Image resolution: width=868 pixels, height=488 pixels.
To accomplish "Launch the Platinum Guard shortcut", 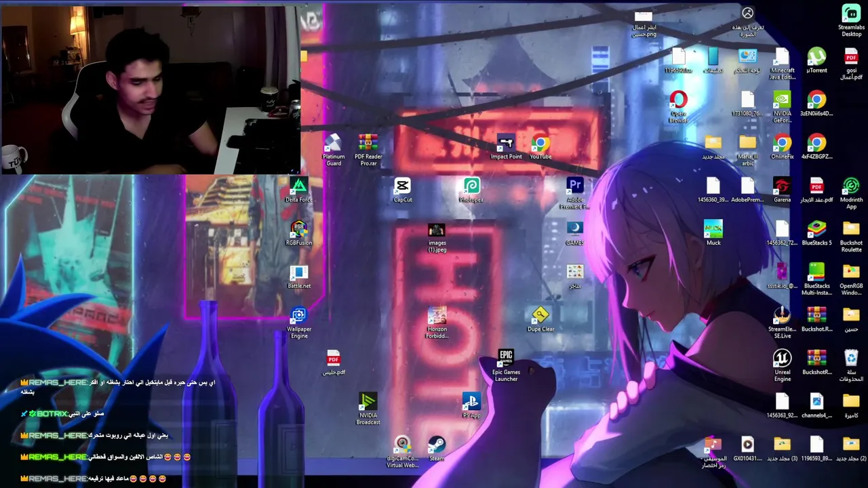I will tap(334, 150).
